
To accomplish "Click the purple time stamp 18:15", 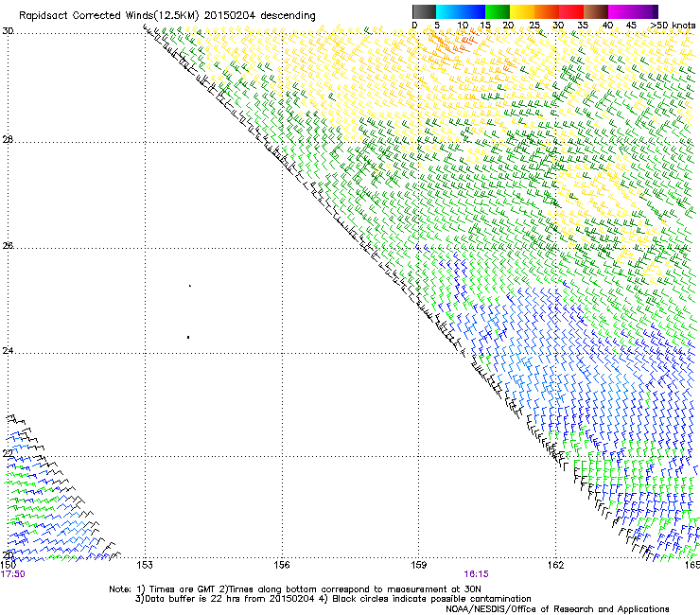I will pyautogui.click(x=477, y=574).
